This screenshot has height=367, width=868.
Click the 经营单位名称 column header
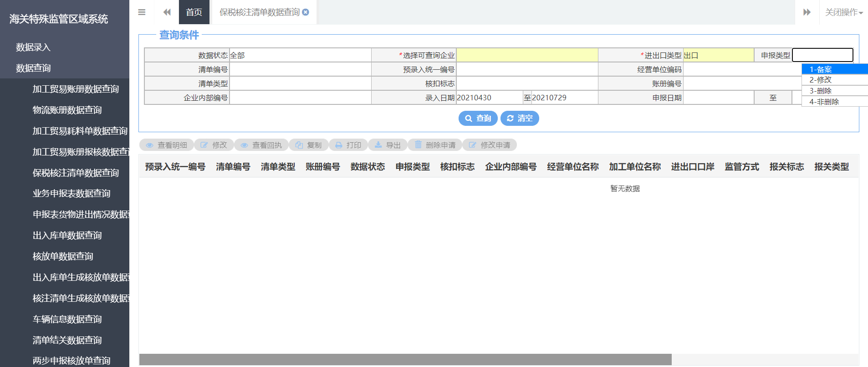(573, 167)
